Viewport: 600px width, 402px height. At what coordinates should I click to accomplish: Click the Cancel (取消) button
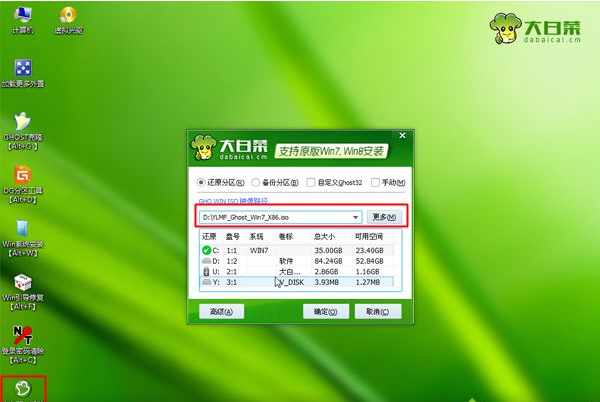(x=378, y=312)
